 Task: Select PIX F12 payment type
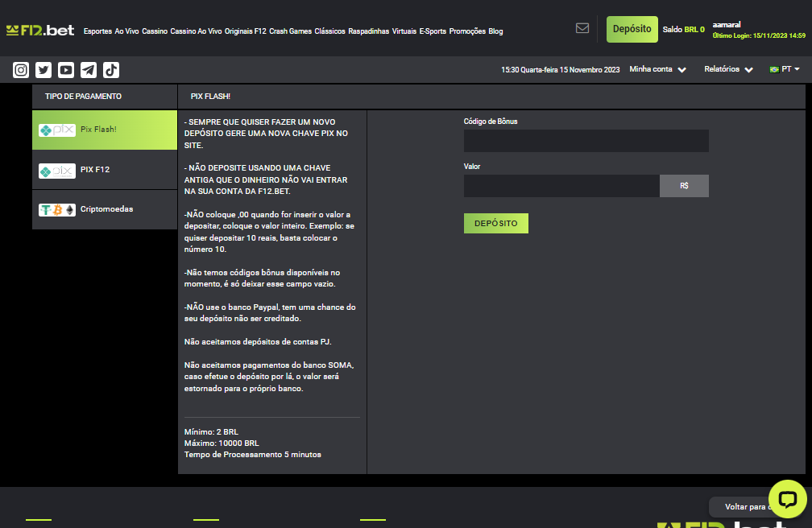point(105,170)
